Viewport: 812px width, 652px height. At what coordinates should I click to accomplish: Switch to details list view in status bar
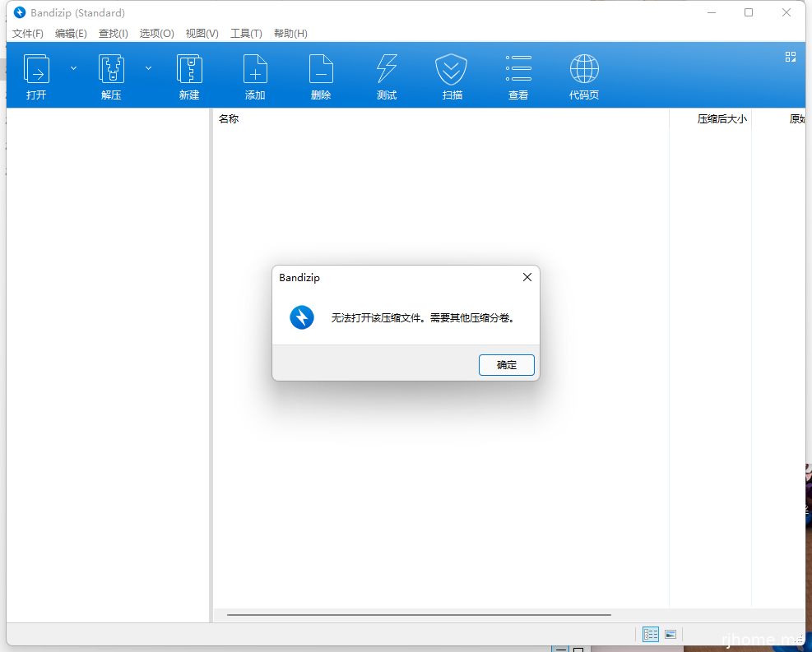[651, 634]
